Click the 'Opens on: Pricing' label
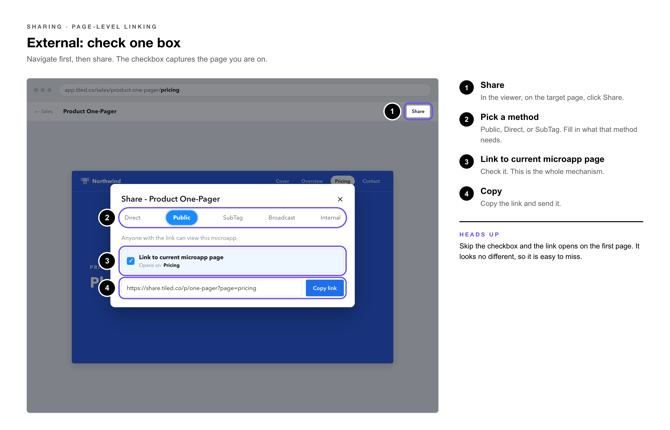This screenshot has width=670, height=430. point(159,265)
